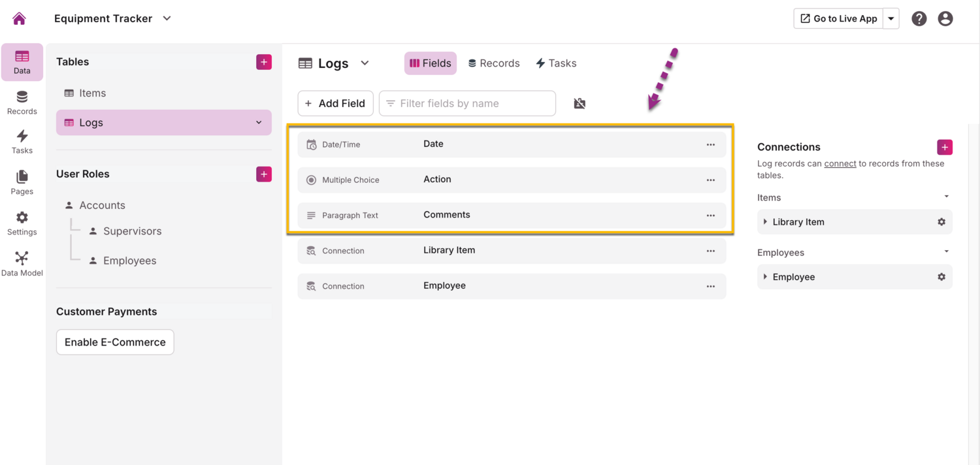Click the Add Field button
Screen dimensions: 980x465
[335, 103]
